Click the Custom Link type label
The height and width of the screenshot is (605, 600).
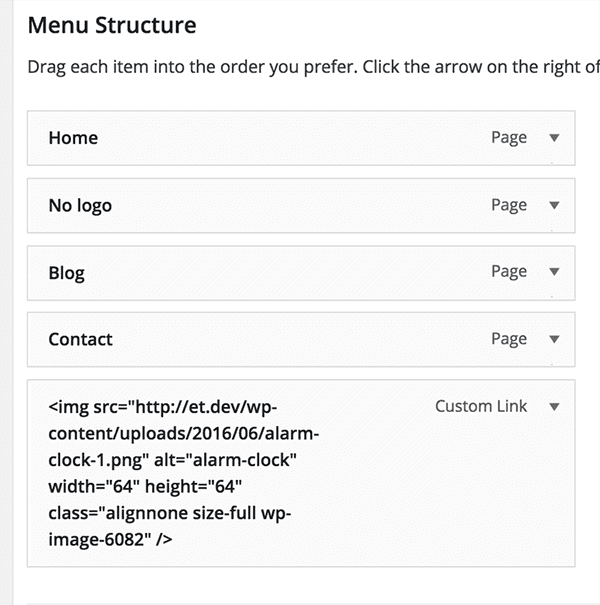(x=481, y=407)
